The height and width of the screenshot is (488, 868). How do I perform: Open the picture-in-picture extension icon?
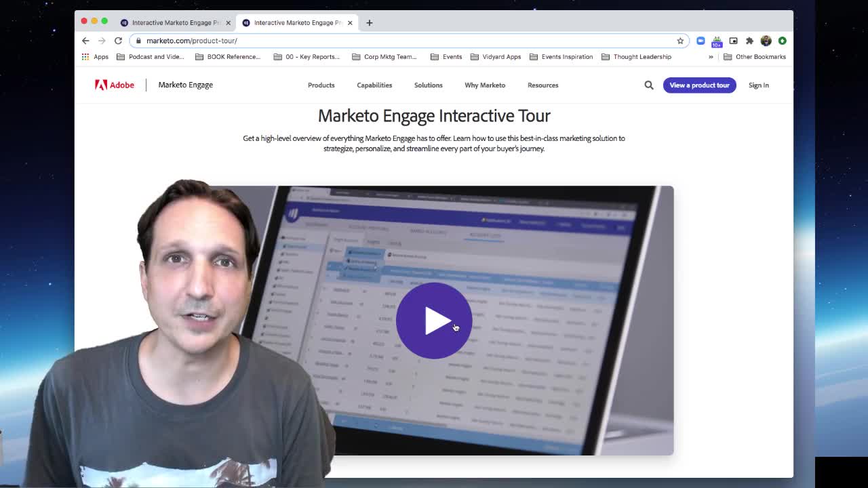click(x=733, y=41)
